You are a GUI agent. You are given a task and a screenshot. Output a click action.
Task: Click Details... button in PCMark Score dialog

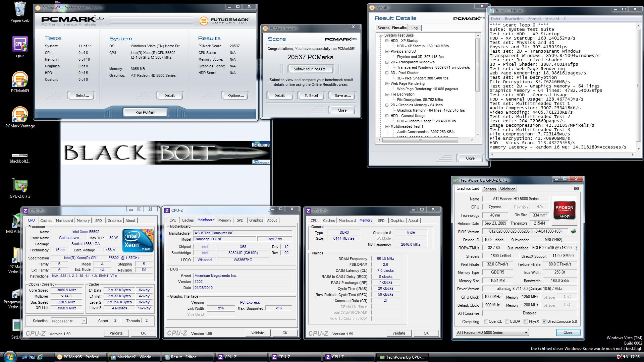tap(281, 96)
